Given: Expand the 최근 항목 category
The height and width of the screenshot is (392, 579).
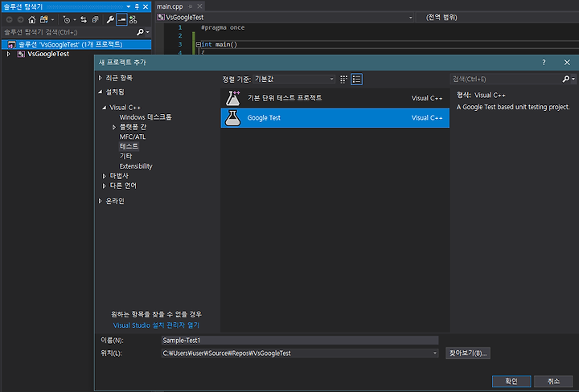Looking at the screenshot, I should (x=100, y=78).
